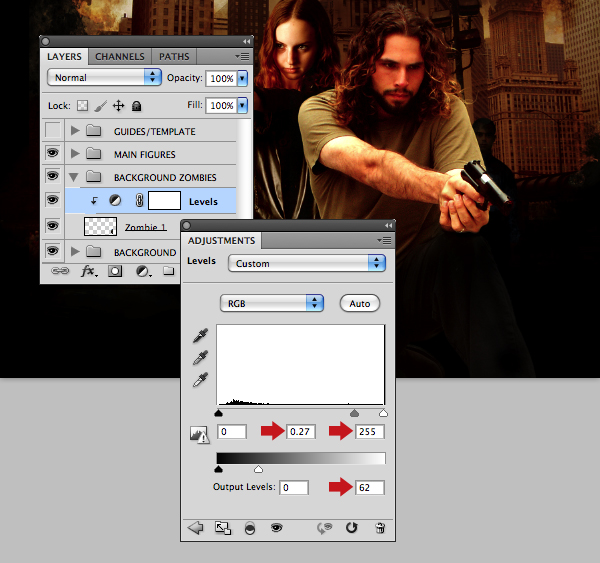Hide the Levels adjustment layer
Viewport: 600px width, 563px height.
[x=53, y=199]
